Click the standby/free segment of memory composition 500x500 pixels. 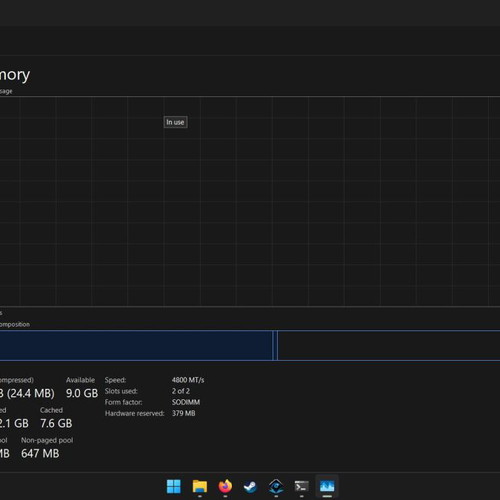pyautogui.click(x=389, y=345)
